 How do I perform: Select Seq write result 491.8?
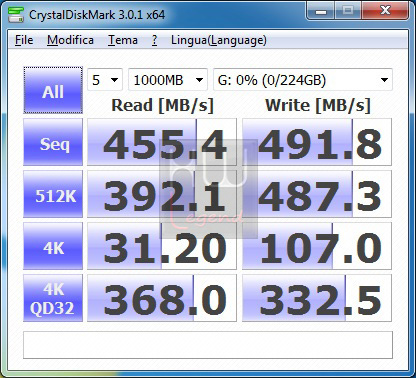(317, 142)
